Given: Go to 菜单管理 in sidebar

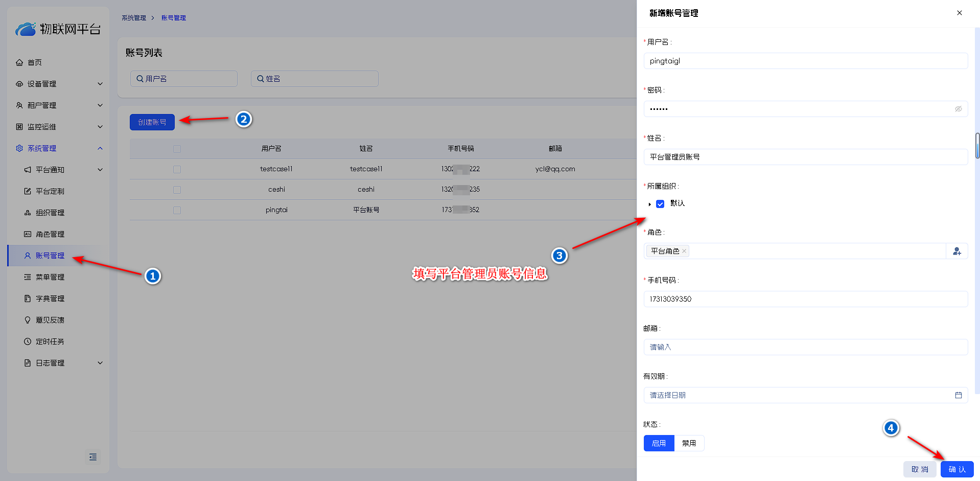Looking at the screenshot, I should pos(50,277).
